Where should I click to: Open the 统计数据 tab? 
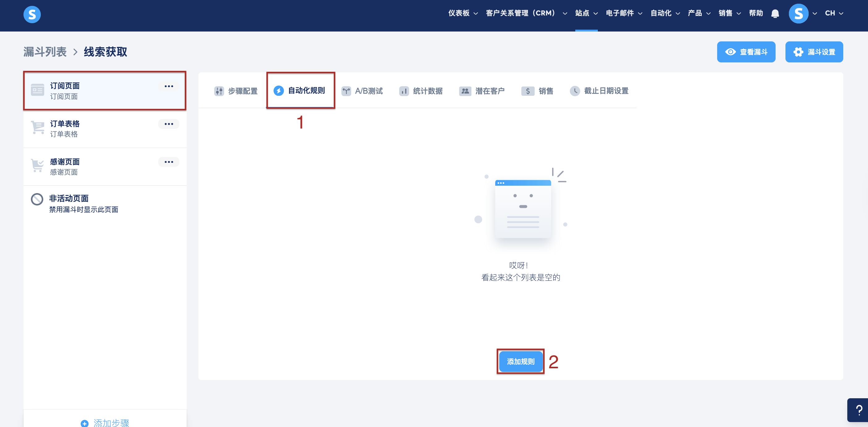421,91
